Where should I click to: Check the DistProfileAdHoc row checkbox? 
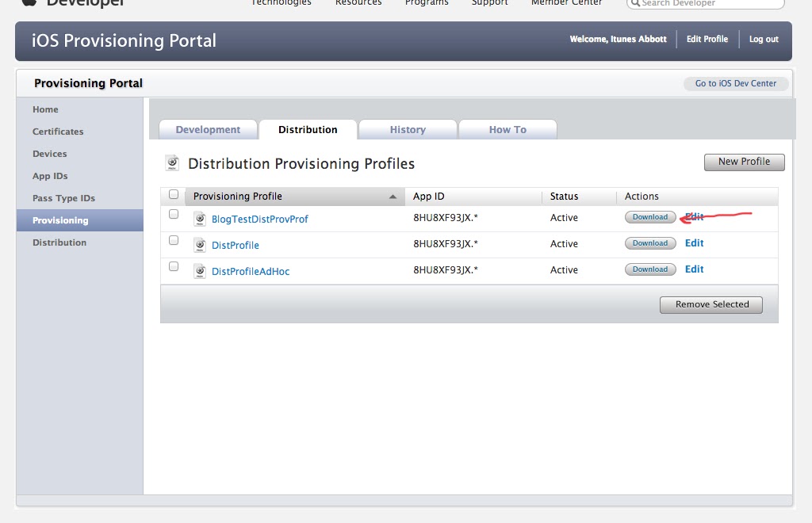point(174,266)
